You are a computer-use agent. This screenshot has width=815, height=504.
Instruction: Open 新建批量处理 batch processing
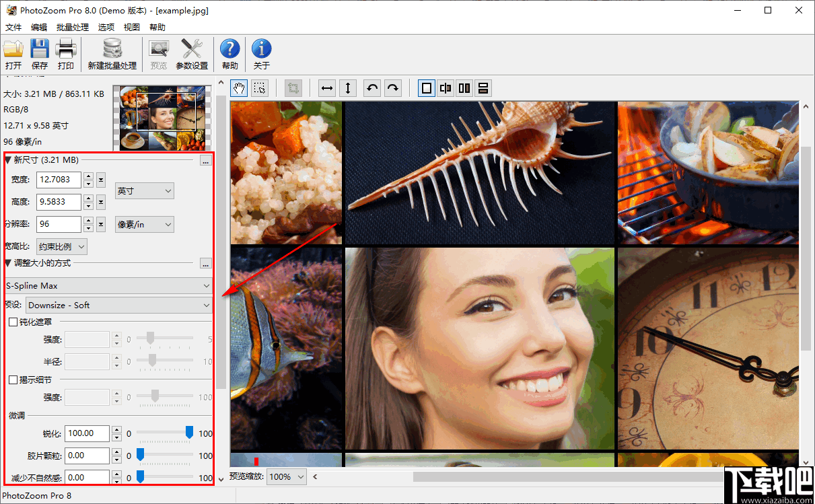click(112, 54)
